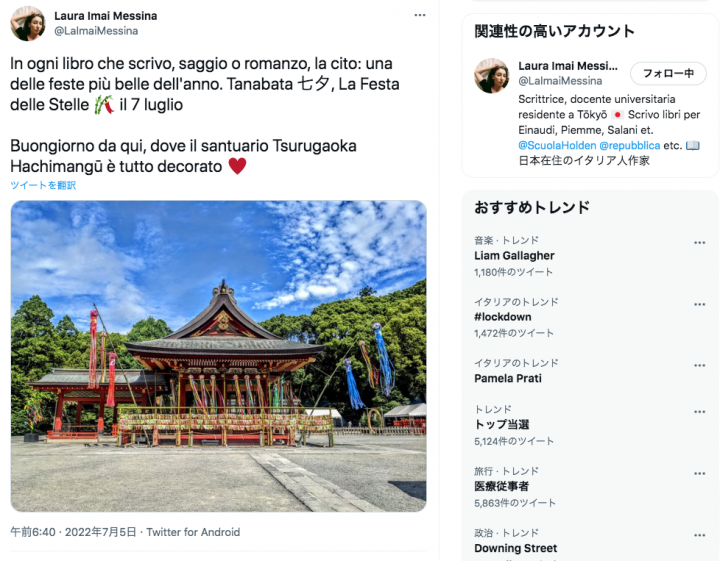Open the Downing Street trend

(x=516, y=548)
